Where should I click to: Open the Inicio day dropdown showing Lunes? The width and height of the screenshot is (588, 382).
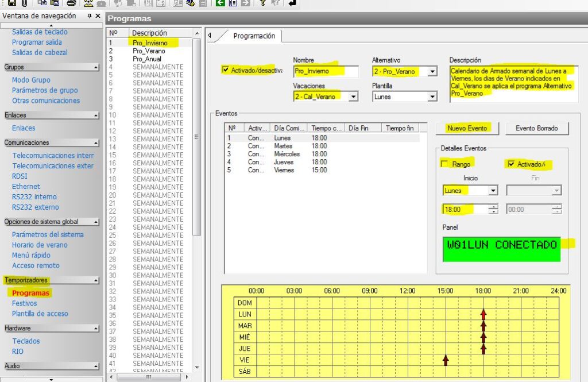pyautogui.click(x=493, y=191)
